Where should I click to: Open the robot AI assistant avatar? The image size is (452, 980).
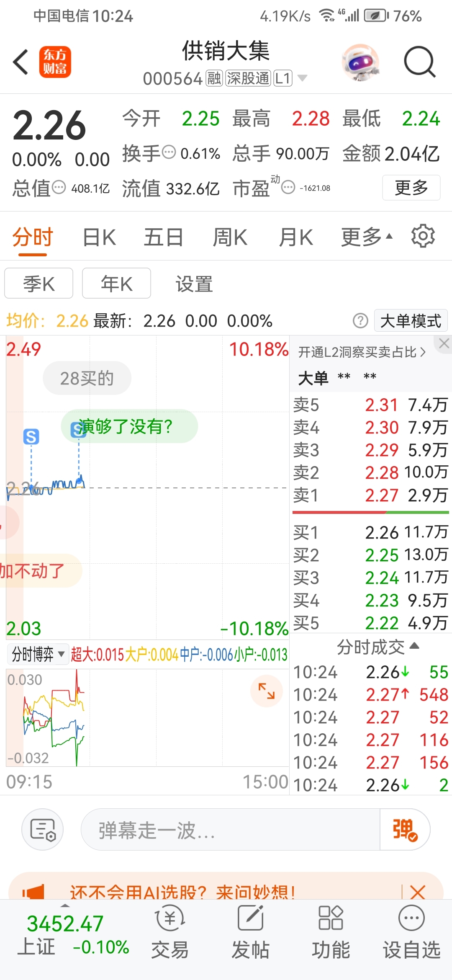(360, 62)
